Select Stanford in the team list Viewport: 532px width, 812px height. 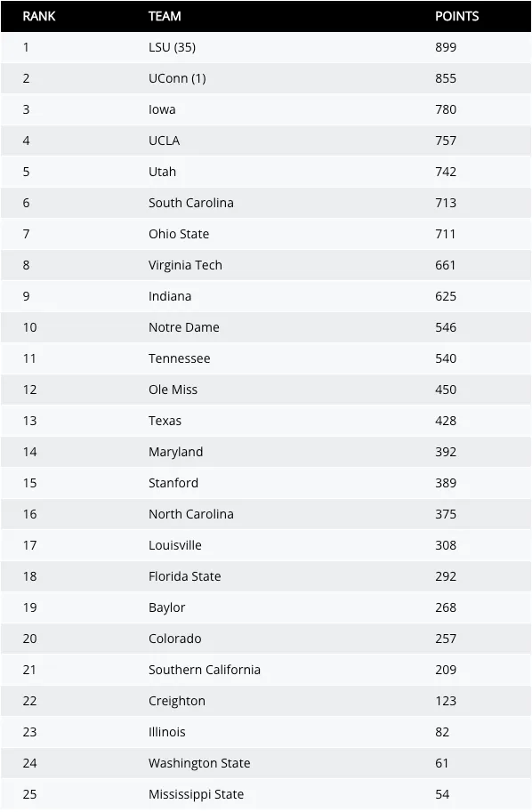point(173,483)
